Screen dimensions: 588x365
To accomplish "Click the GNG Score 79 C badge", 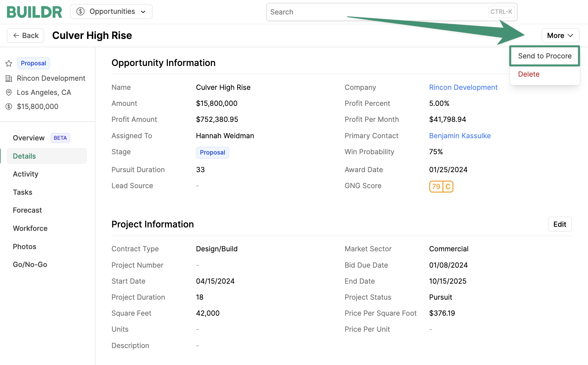I will [441, 187].
